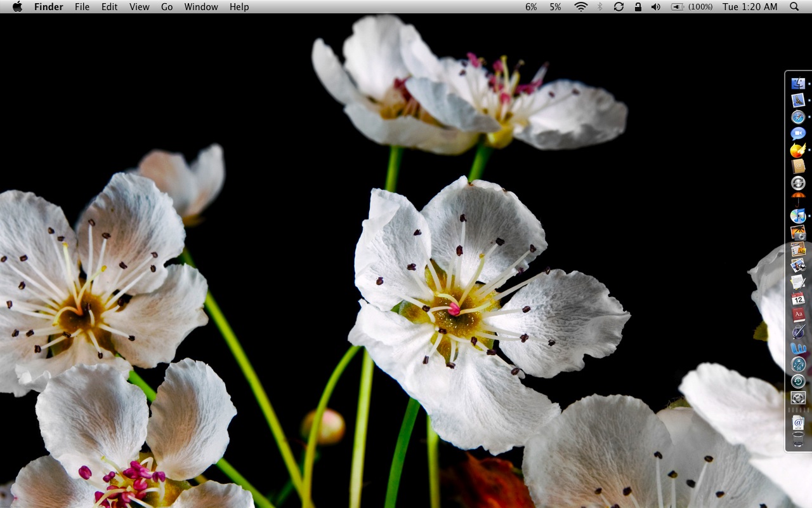
Task: Launch Microsoft Word blue W icon
Action: click(x=798, y=348)
